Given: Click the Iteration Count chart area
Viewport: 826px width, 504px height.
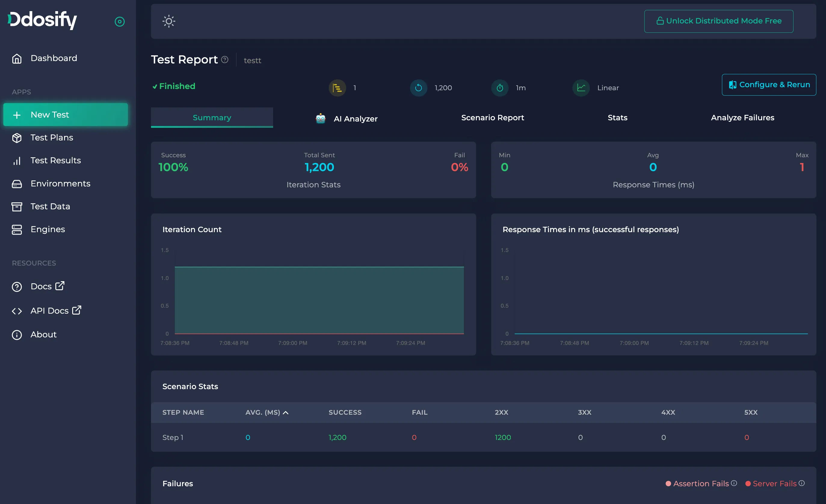Looking at the screenshot, I should pyautogui.click(x=319, y=291).
